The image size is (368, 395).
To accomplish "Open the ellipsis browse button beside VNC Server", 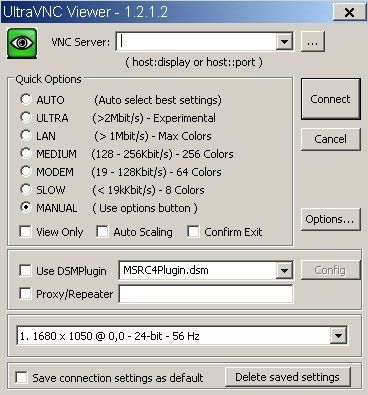I will [x=312, y=42].
